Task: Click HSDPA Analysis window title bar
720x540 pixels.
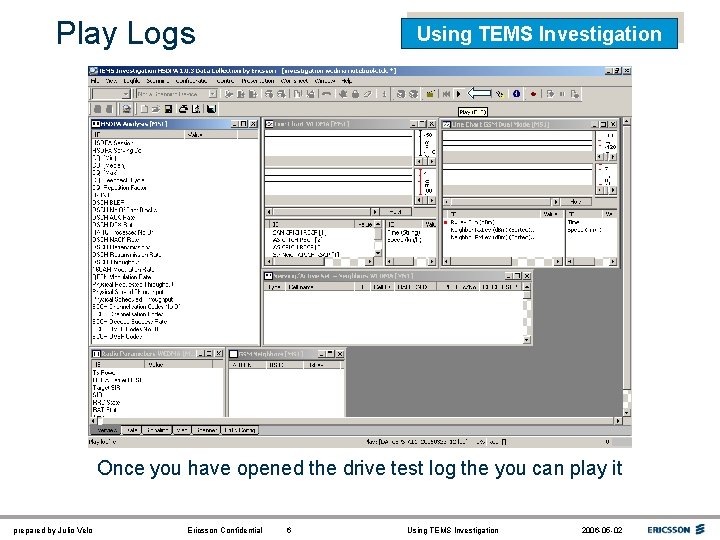Action: pos(175,124)
